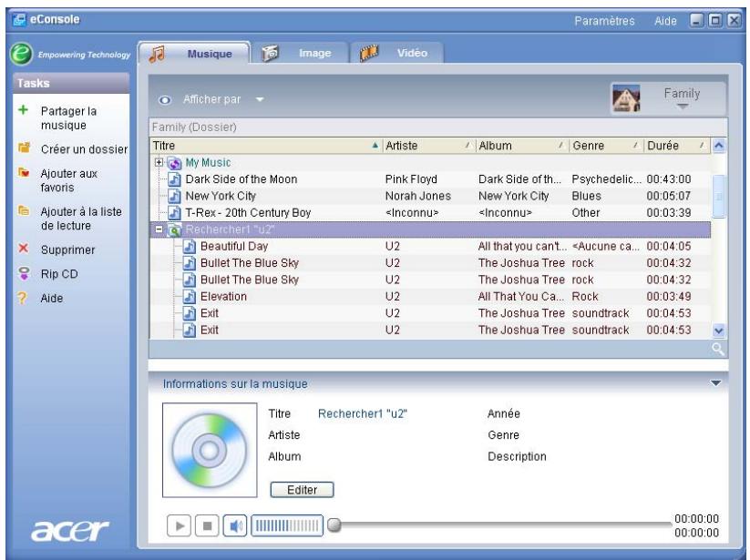Click Ajouter aux favoris task

pyautogui.click(x=68, y=180)
